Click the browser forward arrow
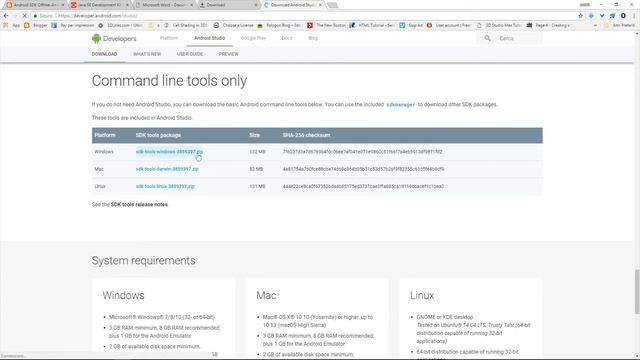Viewport: 640px width, 360px height. 15,16
